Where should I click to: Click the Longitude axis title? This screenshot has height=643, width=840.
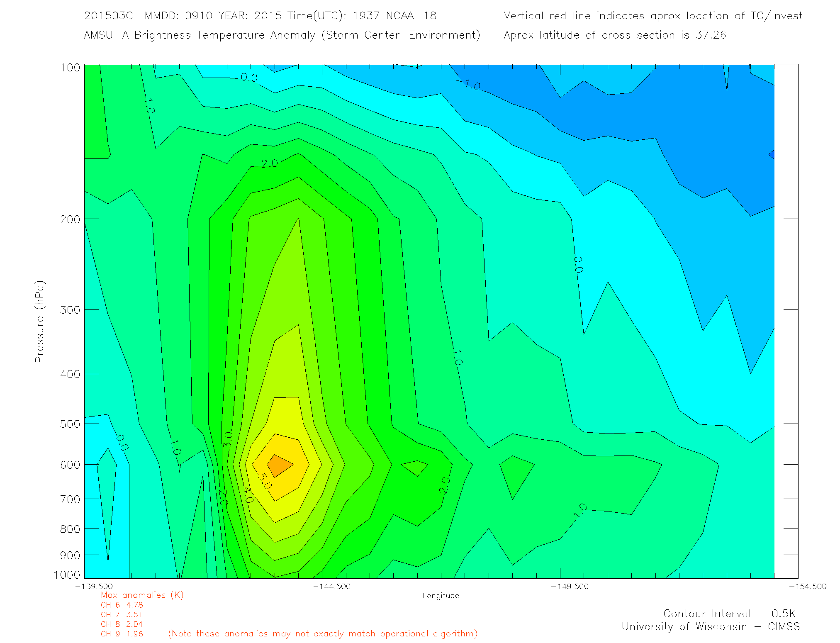pyautogui.click(x=441, y=596)
